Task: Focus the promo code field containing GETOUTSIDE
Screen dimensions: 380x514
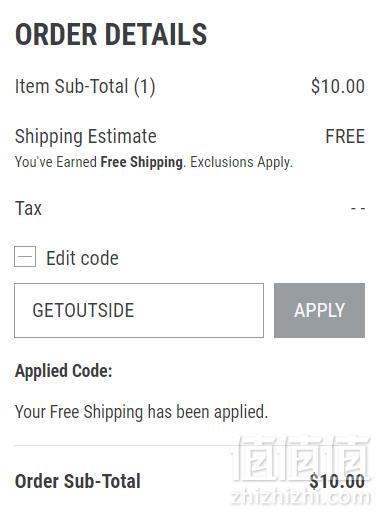Action: pos(139,310)
